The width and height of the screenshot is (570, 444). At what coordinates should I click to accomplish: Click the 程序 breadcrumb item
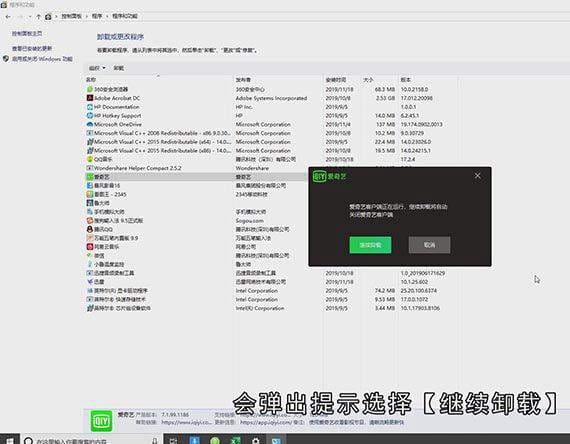pyautogui.click(x=97, y=16)
